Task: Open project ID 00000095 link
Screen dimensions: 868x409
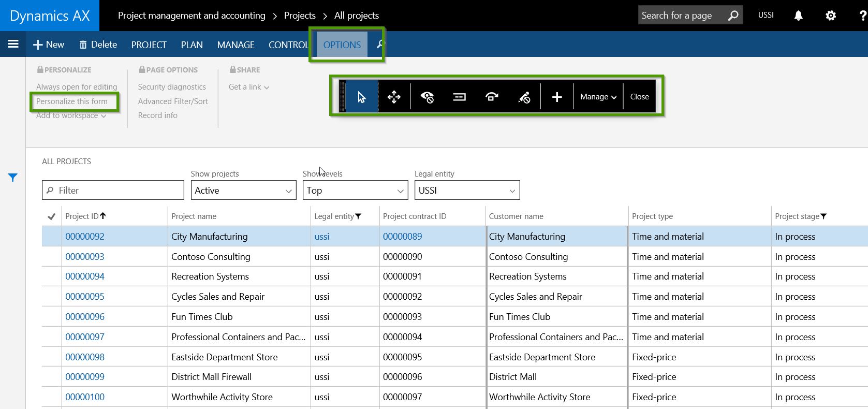Action: (85, 297)
